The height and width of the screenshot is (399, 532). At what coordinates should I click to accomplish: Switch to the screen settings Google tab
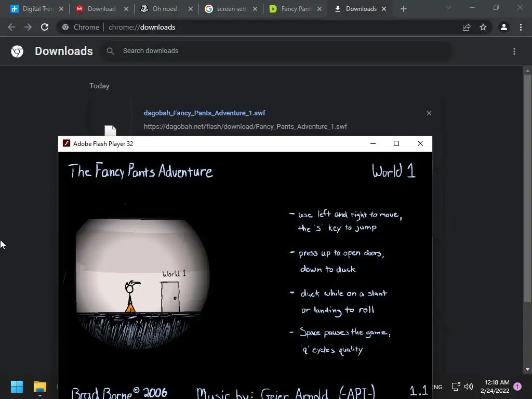click(x=225, y=9)
